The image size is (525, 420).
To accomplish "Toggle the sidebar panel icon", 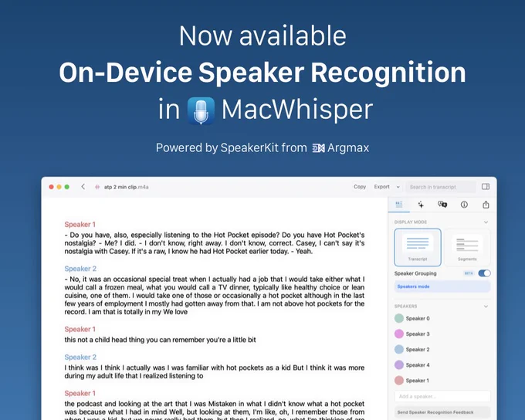I will click(486, 187).
